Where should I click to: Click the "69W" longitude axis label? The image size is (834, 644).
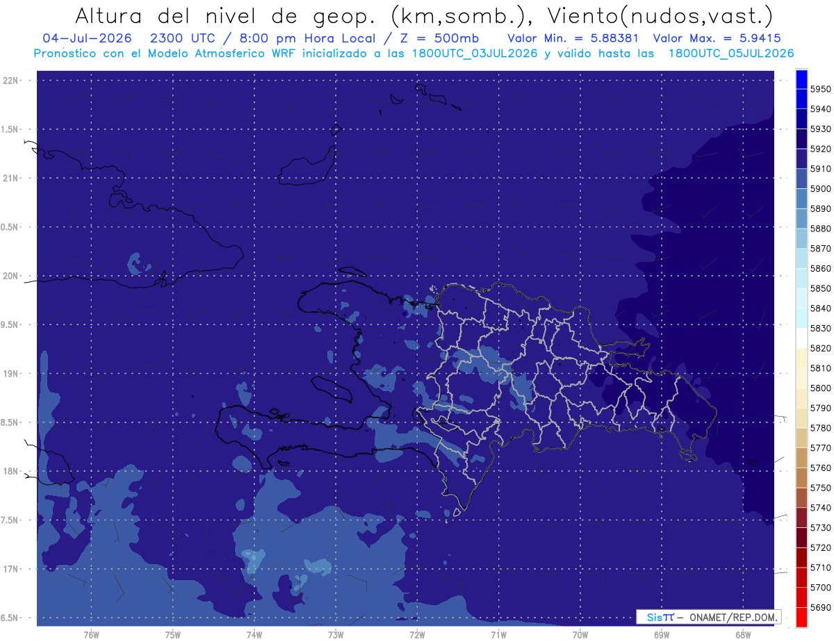point(662,635)
